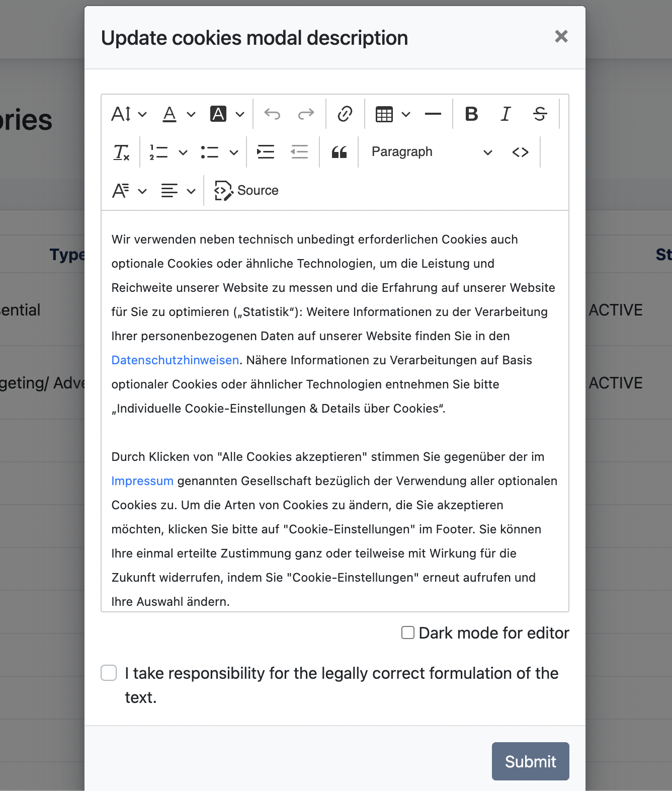Expand font background color arrow

(x=240, y=114)
